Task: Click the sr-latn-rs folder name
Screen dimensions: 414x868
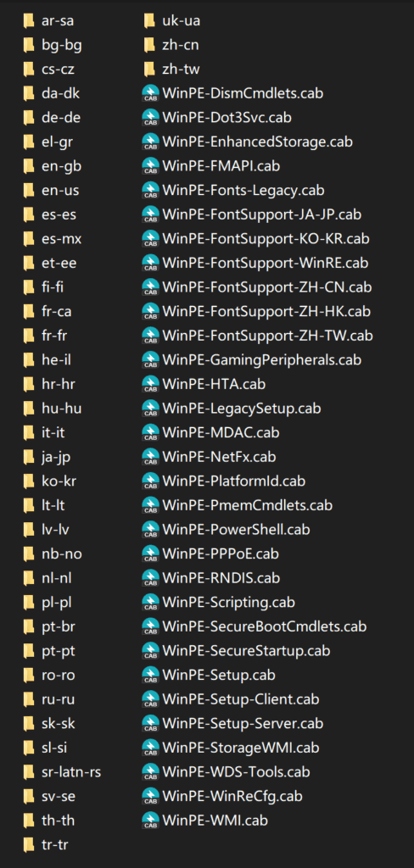Action: coord(71,771)
